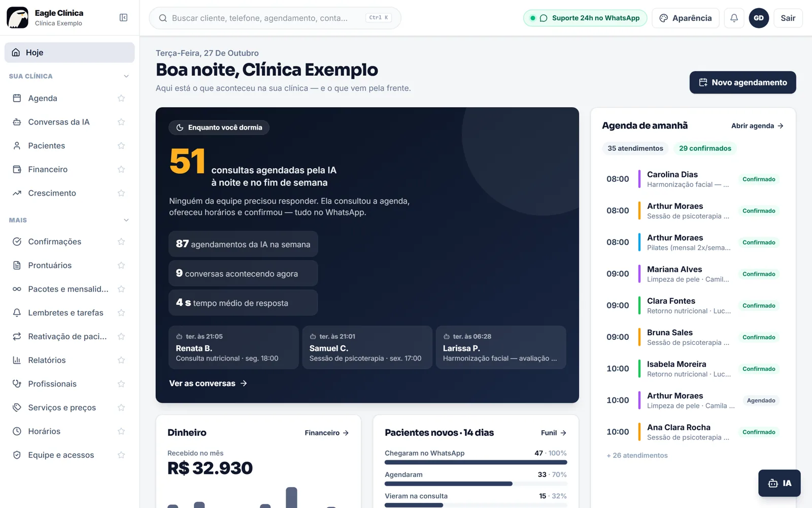Open the floating IA assistant button
This screenshot has height=508, width=812.
780,483
